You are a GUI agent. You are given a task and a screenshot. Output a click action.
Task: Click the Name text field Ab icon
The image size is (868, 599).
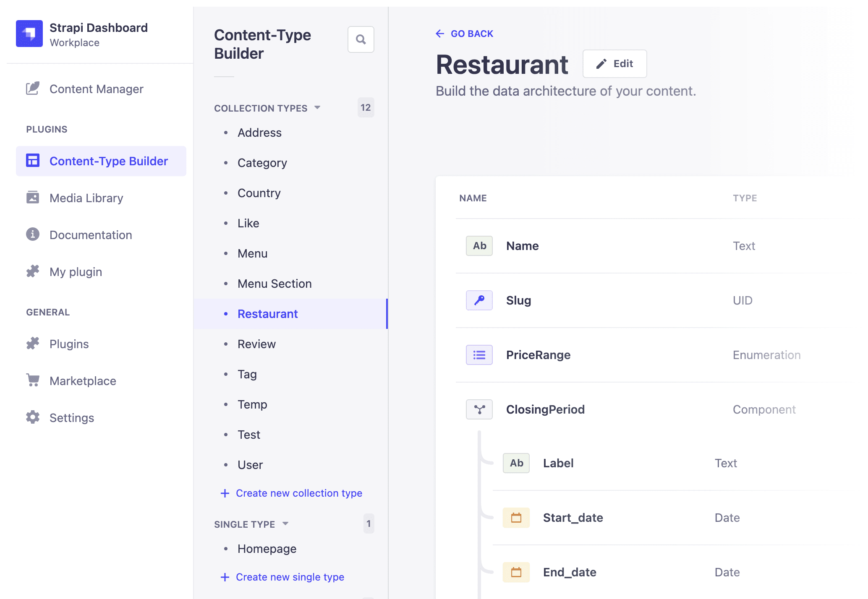[x=479, y=246]
